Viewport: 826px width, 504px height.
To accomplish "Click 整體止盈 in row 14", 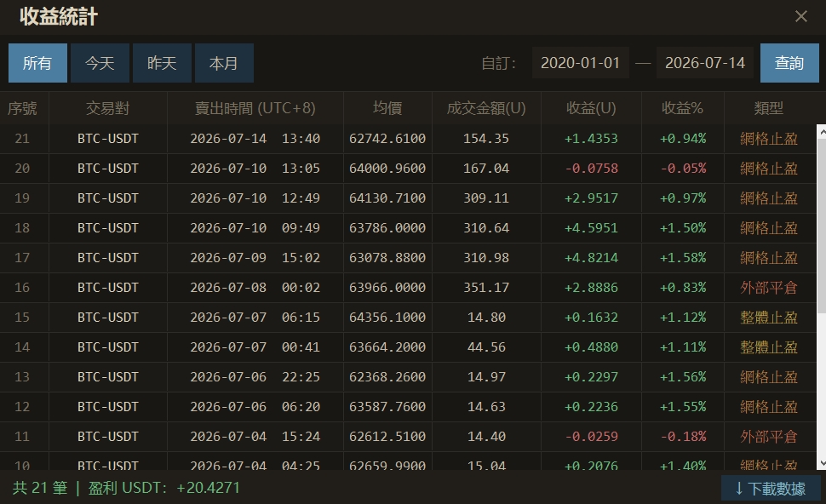I will [769, 347].
